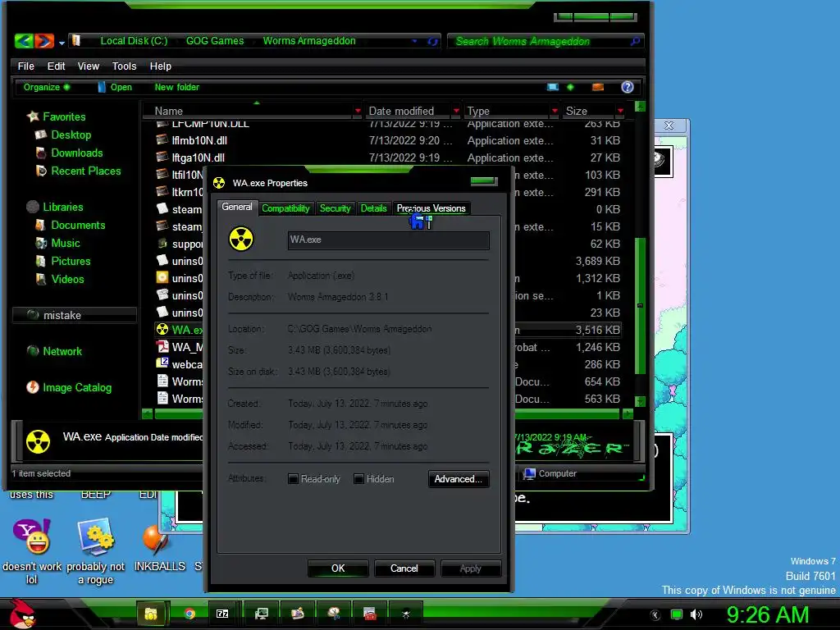The height and width of the screenshot is (630, 840).
Task: Select the WA.exe file in the list
Action: coord(180,330)
